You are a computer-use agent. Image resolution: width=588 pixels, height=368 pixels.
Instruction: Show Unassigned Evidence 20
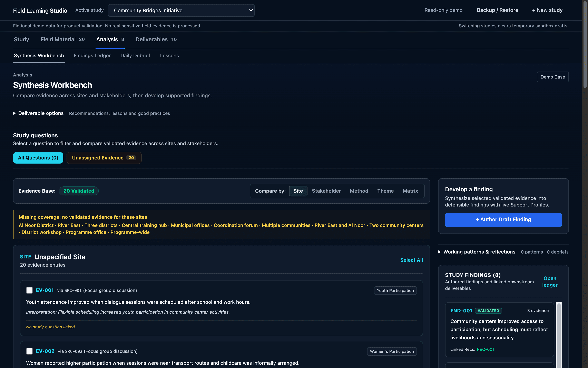(104, 158)
